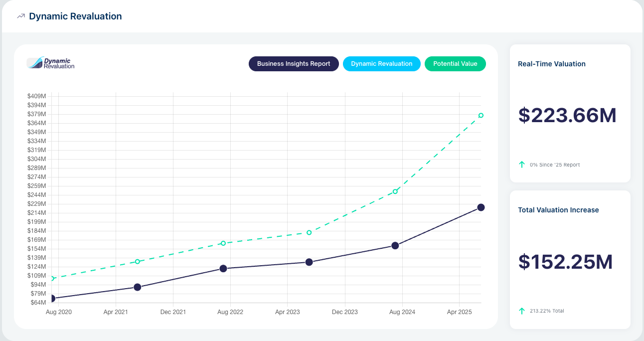This screenshot has height=341, width=644.
Task: Click the Real-Time Valuation card heading
Action: [551, 64]
